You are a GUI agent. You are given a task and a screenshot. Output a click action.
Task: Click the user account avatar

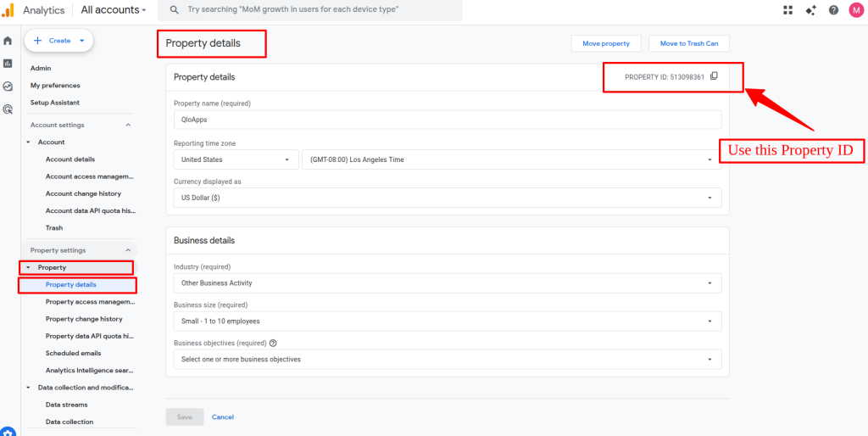(x=856, y=10)
